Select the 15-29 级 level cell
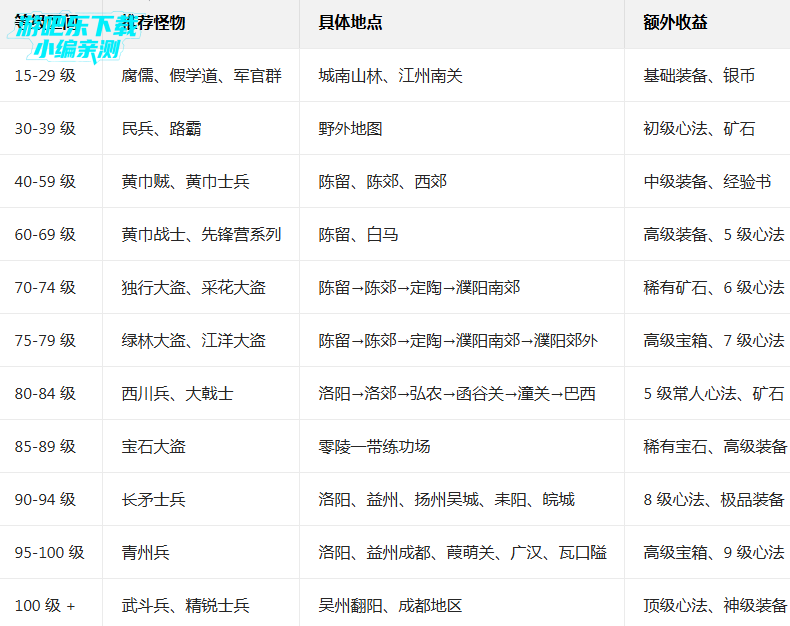Screen dimensions: 790x626 pos(45,76)
